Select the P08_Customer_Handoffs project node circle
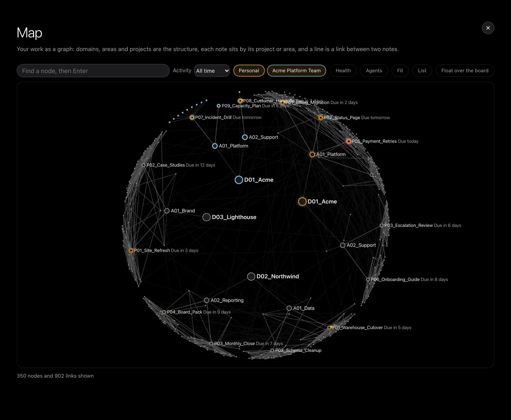 240,101
